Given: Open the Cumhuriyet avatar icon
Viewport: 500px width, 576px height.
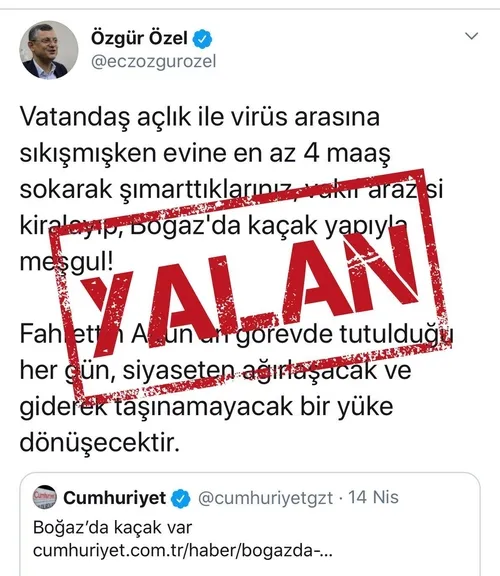Looking at the screenshot, I should pos(45,497).
